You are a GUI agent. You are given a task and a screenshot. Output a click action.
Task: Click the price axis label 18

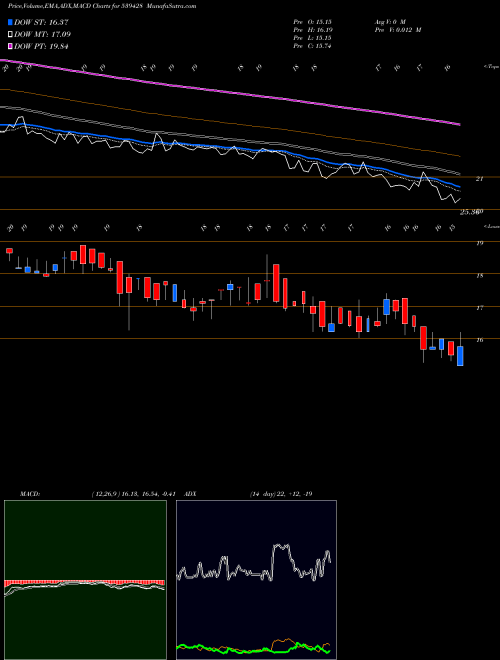480,276
